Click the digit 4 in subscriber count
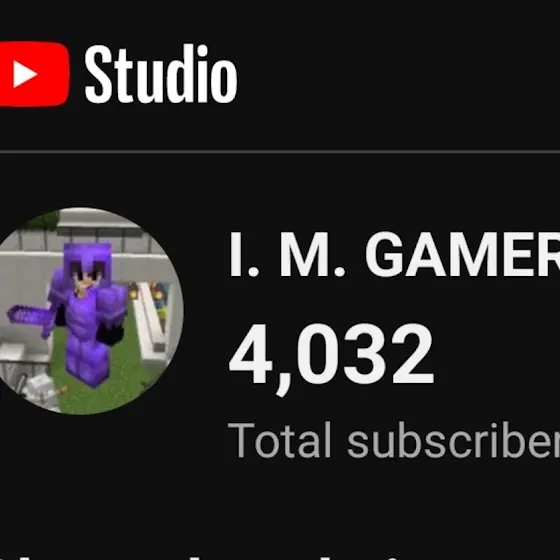The width and height of the screenshot is (560, 560). click(x=251, y=354)
